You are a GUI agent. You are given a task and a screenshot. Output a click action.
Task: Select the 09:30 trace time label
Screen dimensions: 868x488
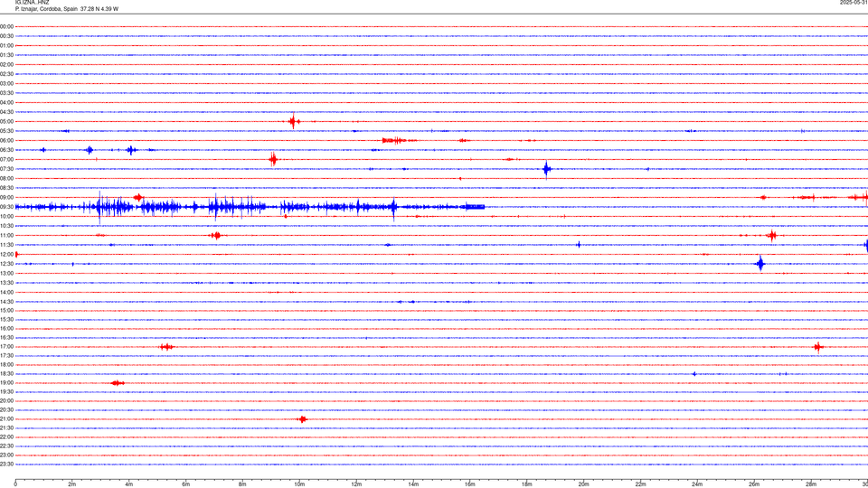(x=6, y=207)
